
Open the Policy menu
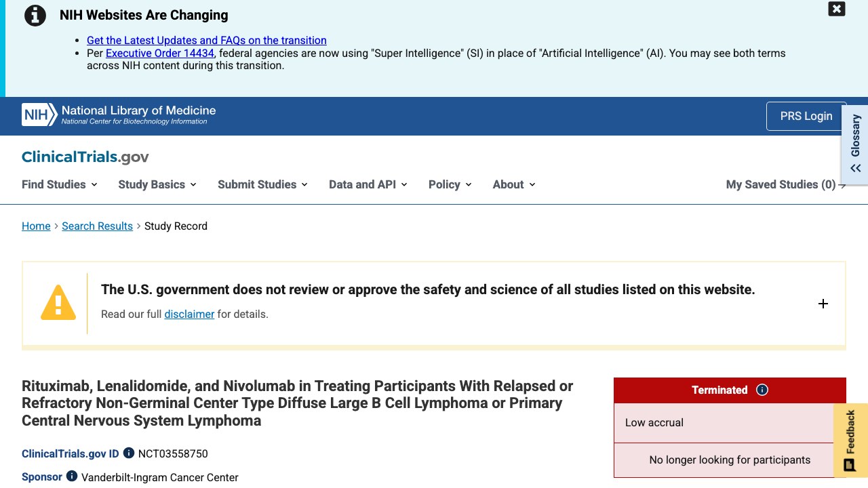(450, 184)
